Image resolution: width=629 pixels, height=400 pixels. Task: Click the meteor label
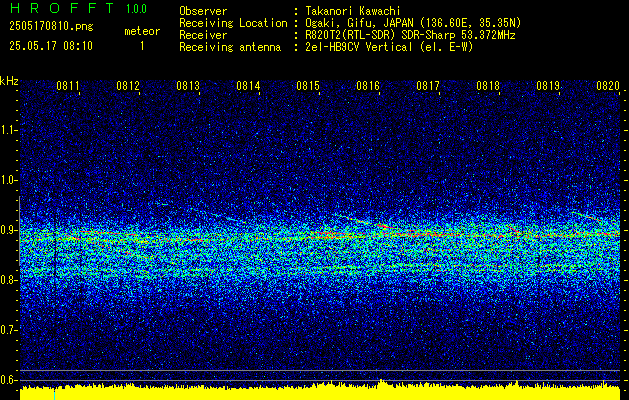(x=142, y=31)
